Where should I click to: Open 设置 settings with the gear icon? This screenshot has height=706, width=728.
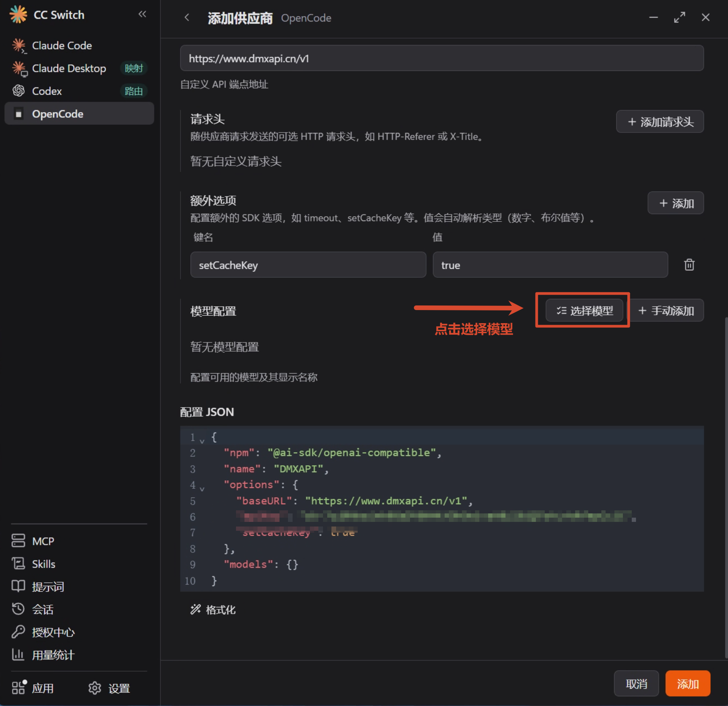click(95, 688)
